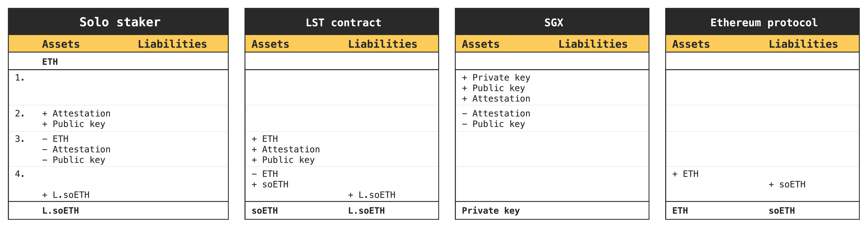Select '− Public key' in SGX table
The width and height of the screenshot is (868, 228).
pos(493,124)
